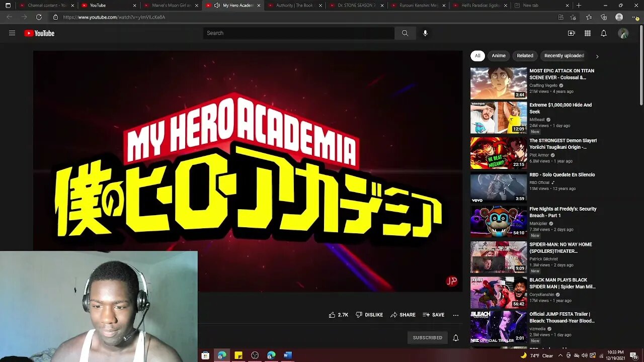Open Five Nights at Freddy's video title
The height and width of the screenshot is (362, 644).
click(x=563, y=212)
